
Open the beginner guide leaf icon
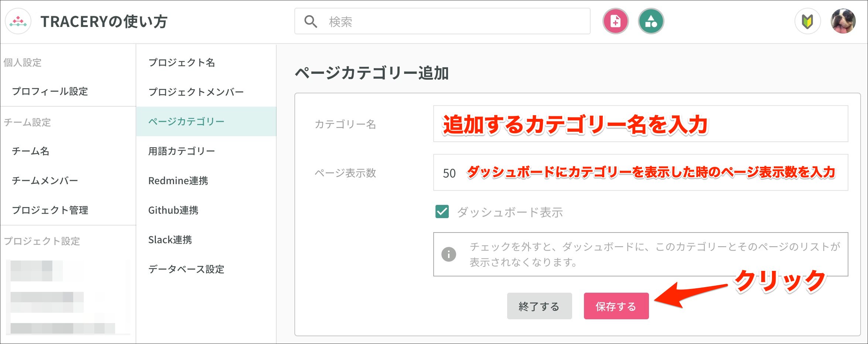click(807, 21)
